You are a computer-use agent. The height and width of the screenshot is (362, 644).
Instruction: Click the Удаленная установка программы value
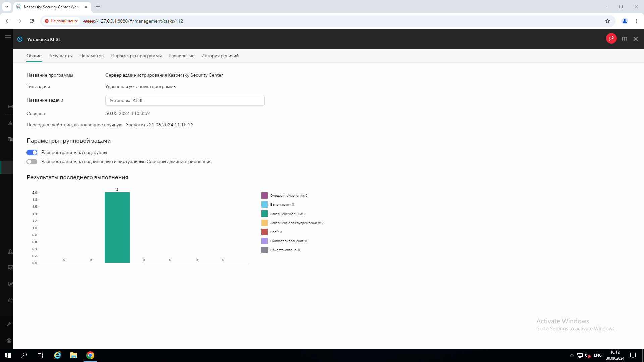coord(141,87)
